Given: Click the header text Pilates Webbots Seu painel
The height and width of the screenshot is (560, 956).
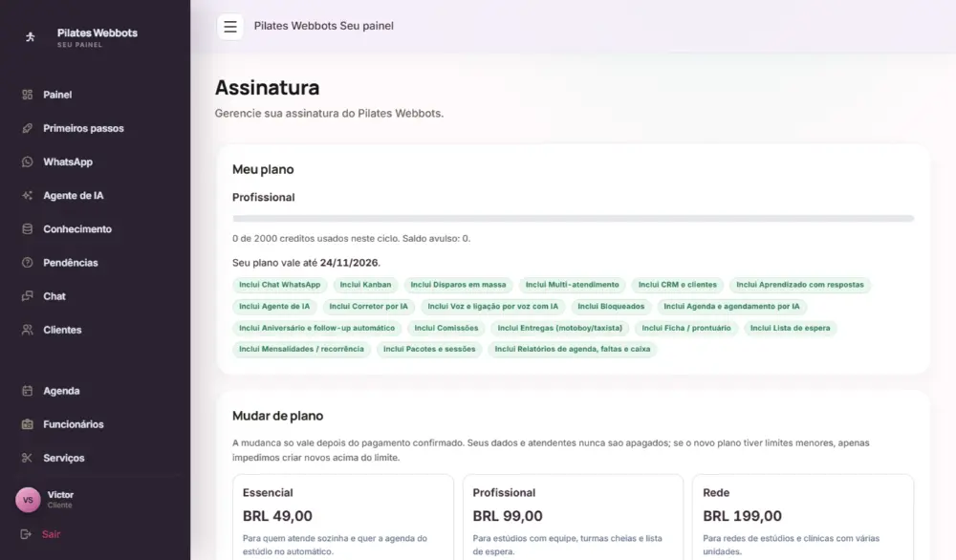Looking at the screenshot, I should coord(324,26).
